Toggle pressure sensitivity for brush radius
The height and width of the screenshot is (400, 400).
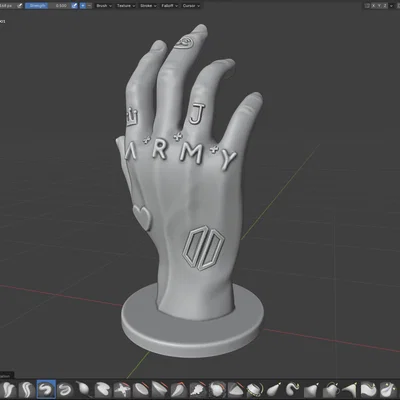coord(20,6)
